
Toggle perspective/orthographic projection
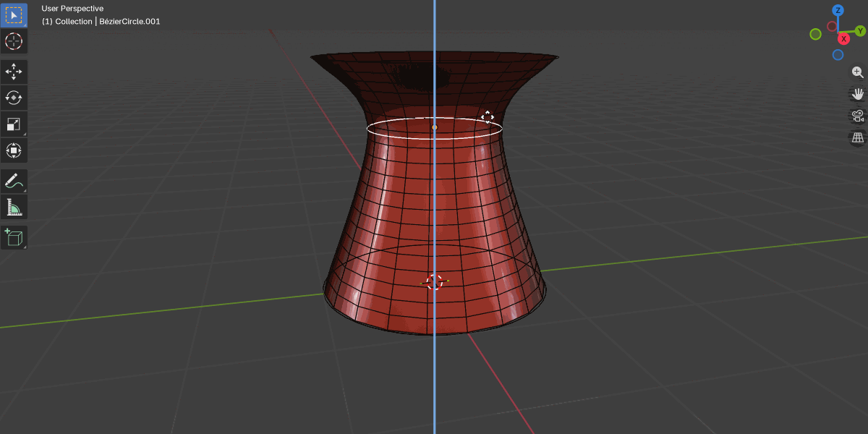point(856,137)
